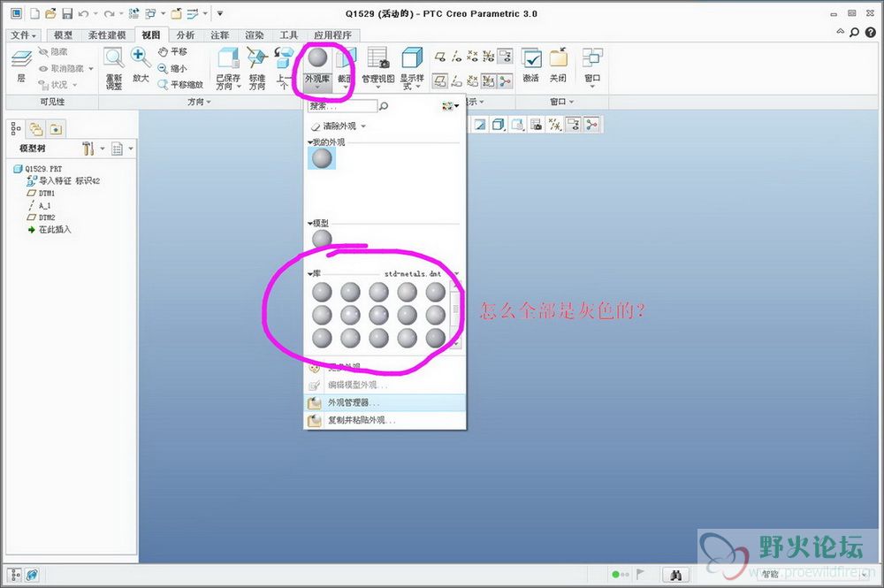Open the 层 (Layers) tool
The image size is (884, 588).
21,65
